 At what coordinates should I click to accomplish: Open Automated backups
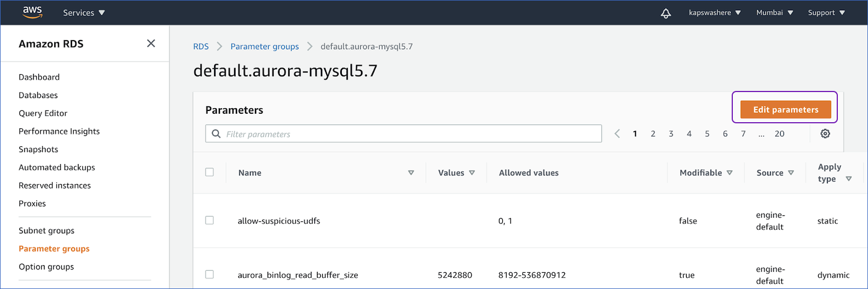[57, 167]
